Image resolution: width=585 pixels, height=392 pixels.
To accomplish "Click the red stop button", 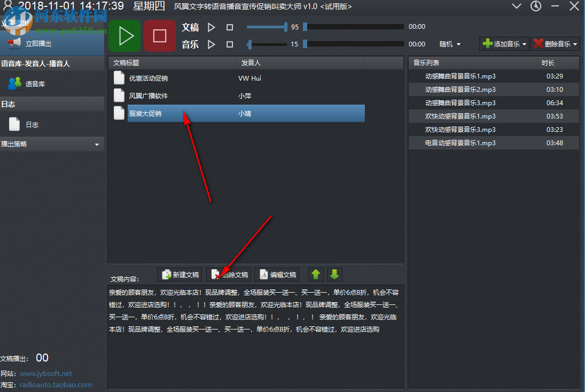I will click(x=160, y=35).
